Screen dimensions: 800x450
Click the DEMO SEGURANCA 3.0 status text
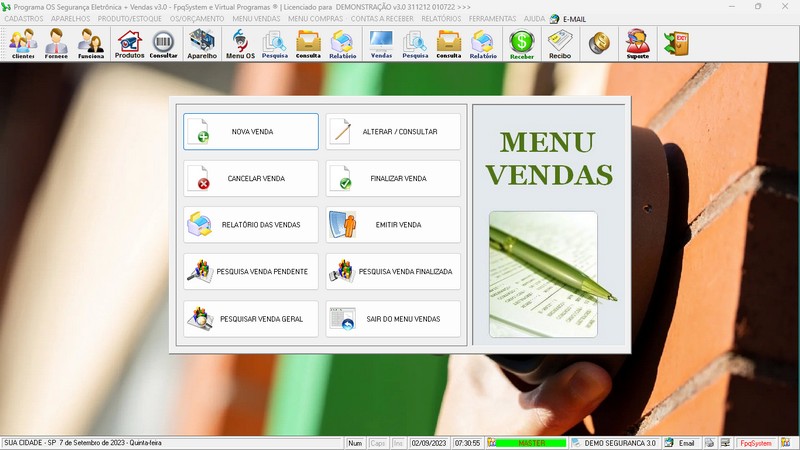pos(620,443)
